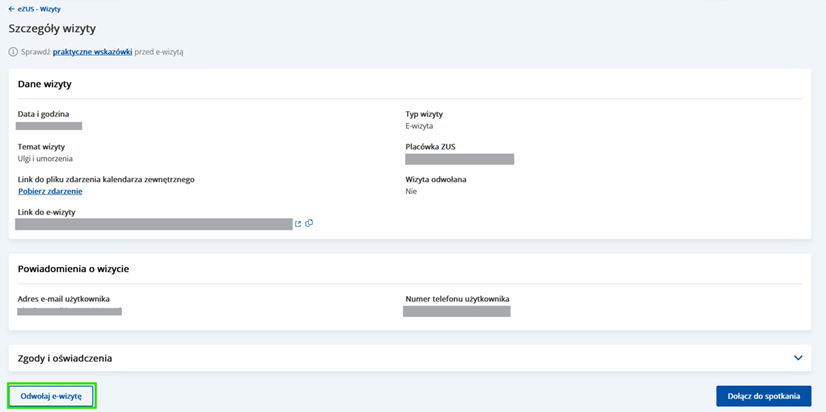Open e-wizyta link in new tab icon
This screenshot has height=412, width=826.
298,224
